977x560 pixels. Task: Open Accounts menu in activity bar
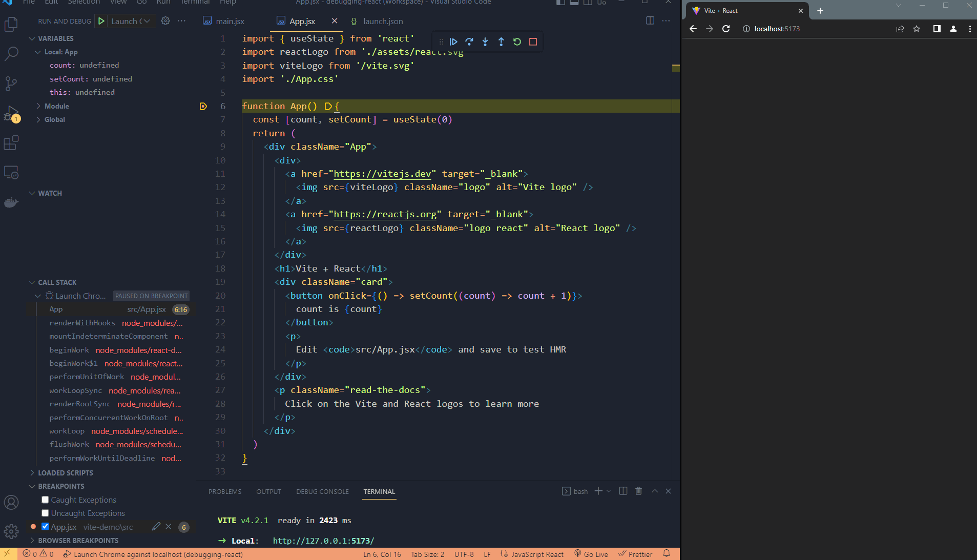11,503
